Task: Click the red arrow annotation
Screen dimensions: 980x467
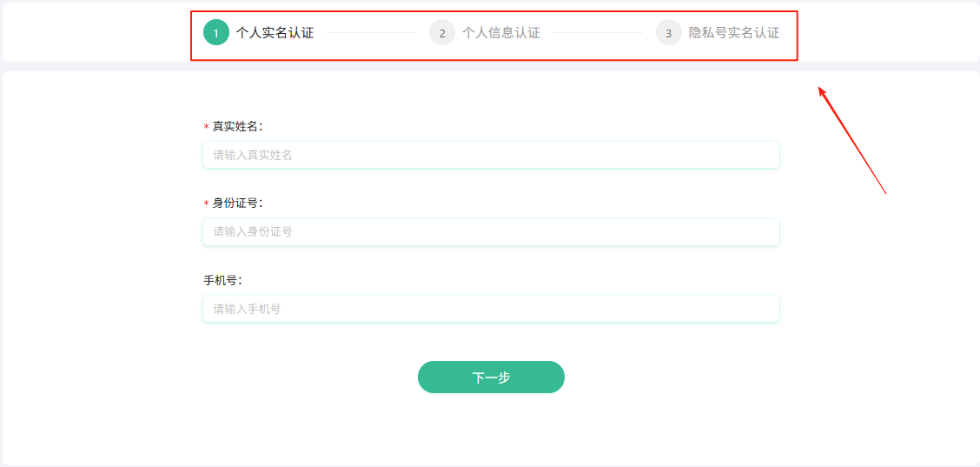Action: click(x=852, y=141)
